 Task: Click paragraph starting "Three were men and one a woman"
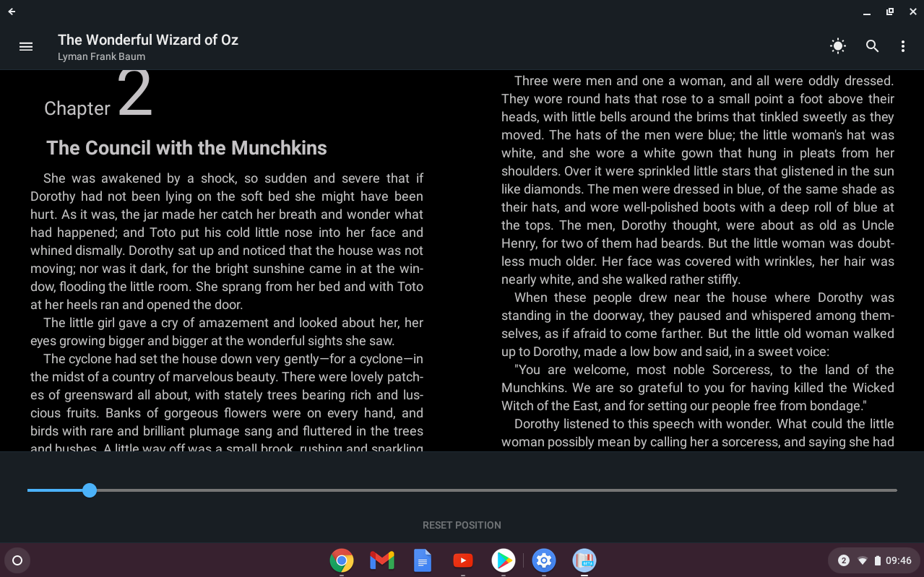click(698, 180)
